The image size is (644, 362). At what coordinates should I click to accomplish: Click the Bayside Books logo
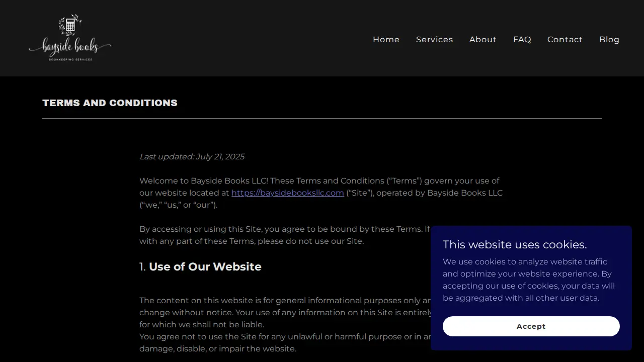70,38
